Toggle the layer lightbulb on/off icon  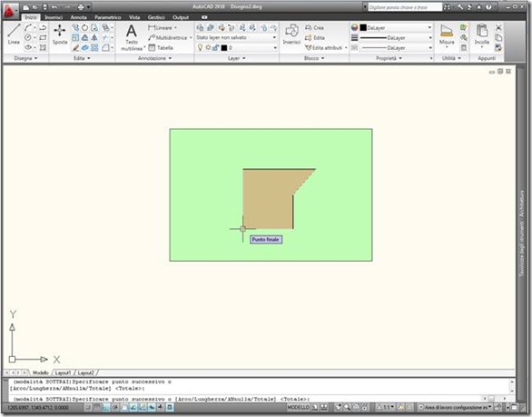[x=200, y=48]
